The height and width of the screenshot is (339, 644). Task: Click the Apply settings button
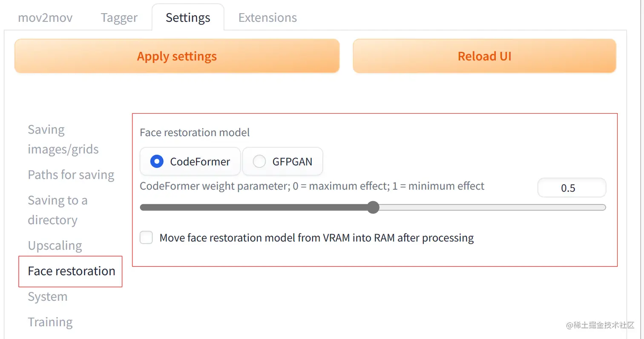click(177, 57)
